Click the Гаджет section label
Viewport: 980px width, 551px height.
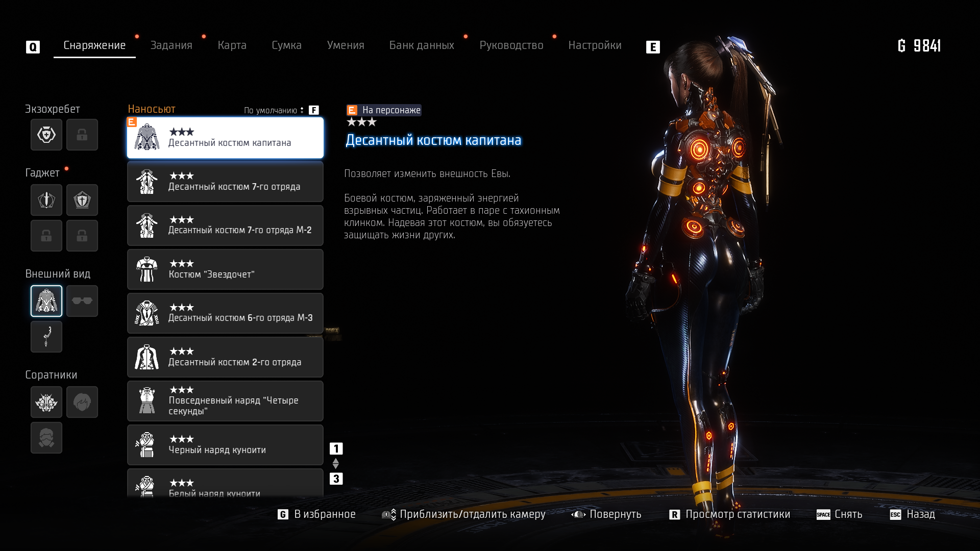42,173
